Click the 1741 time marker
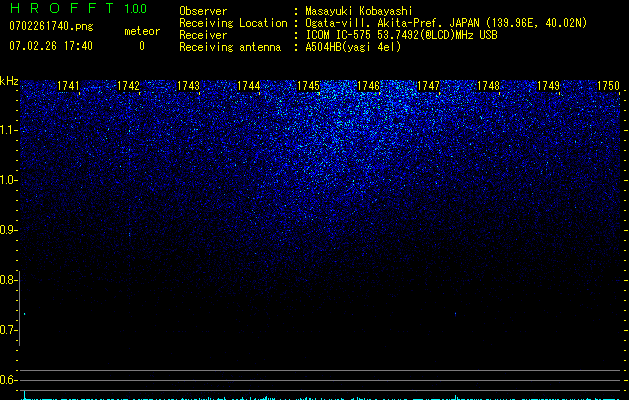Viewport: 629px width, 400px height. (68, 86)
